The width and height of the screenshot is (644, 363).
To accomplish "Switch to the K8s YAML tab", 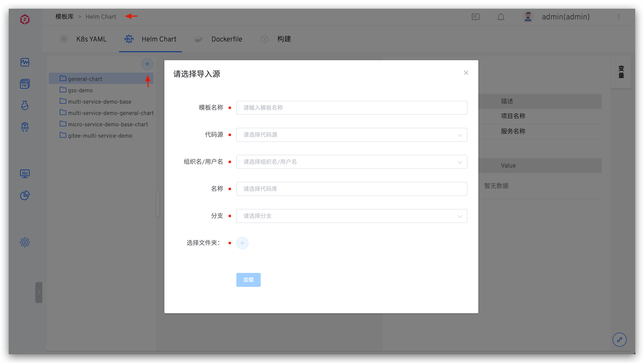I will pyautogui.click(x=91, y=39).
